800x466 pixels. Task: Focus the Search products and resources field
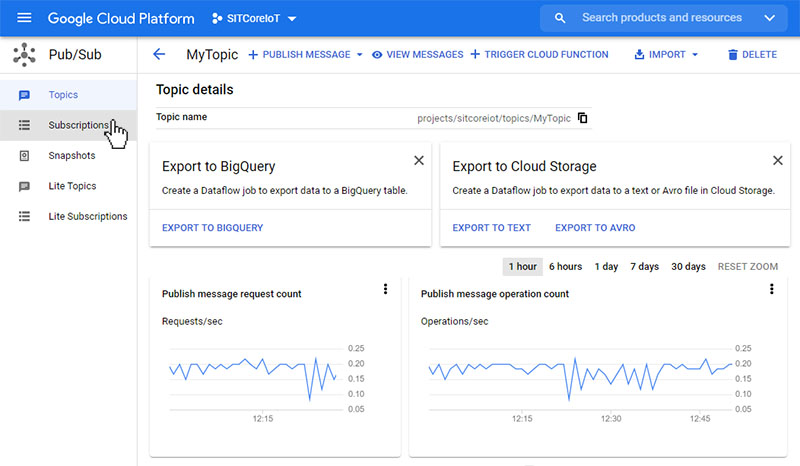pos(662,18)
